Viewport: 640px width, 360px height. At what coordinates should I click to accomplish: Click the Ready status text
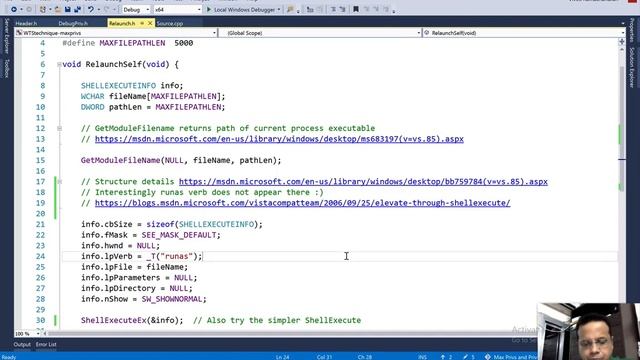(9, 357)
